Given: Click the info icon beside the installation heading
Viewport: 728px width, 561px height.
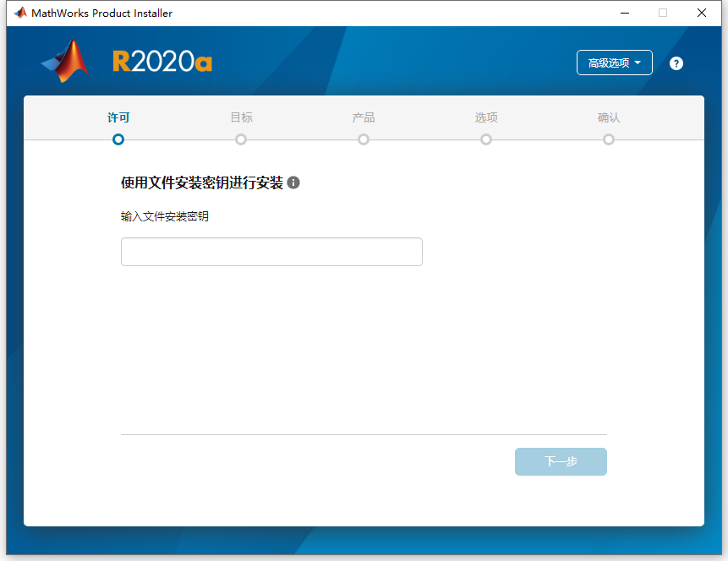Looking at the screenshot, I should pos(293,182).
